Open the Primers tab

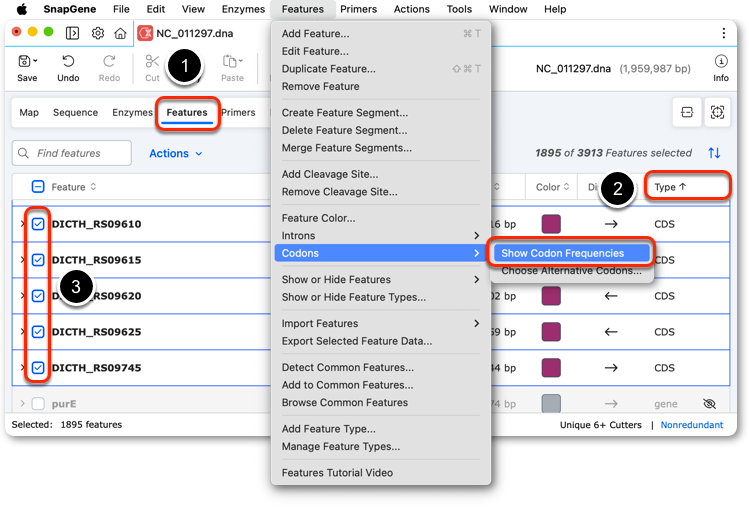[x=238, y=112]
